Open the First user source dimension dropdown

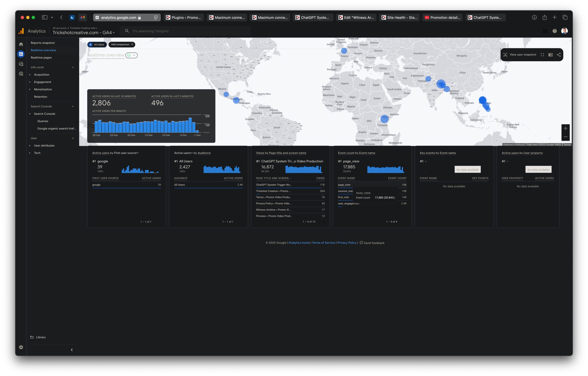[x=126, y=153]
